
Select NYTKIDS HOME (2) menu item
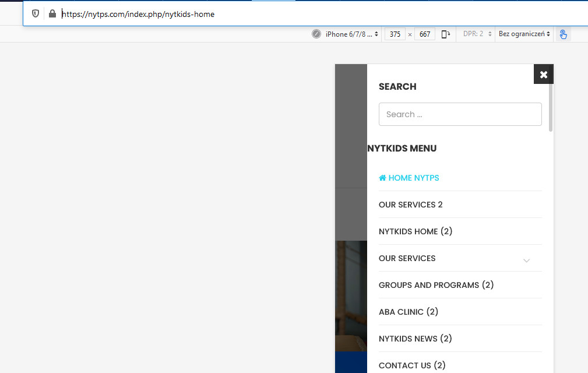(x=415, y=231)
